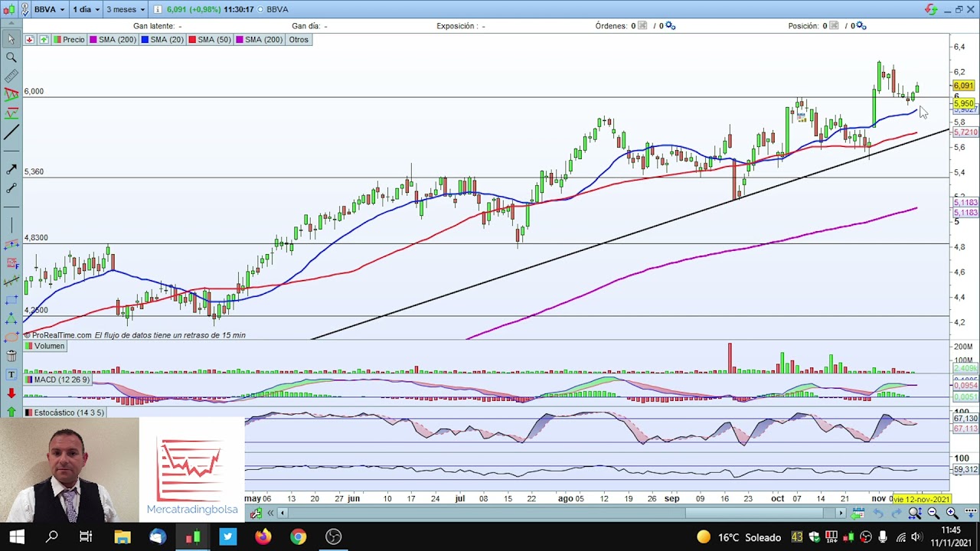Open File Explorer from taskbar
This screenshot has height=551, width=980.
coord(122,536)
